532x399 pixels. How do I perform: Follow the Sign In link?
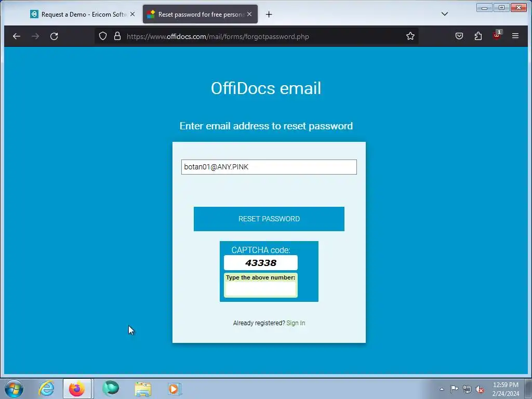pyautogui.click(x=296, y=323)
